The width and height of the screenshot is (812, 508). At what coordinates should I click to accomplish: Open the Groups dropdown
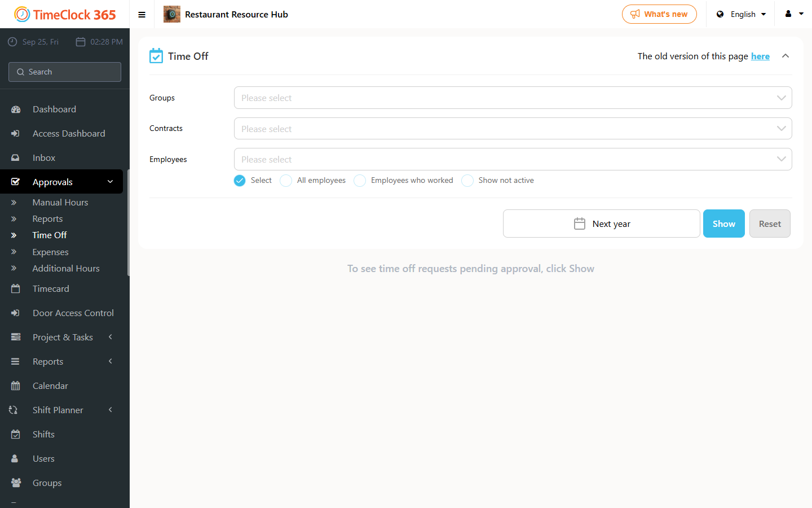(513, 98)
